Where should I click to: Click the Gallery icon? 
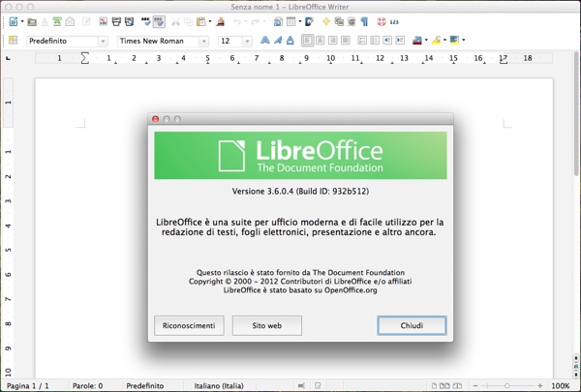point(339,22)
